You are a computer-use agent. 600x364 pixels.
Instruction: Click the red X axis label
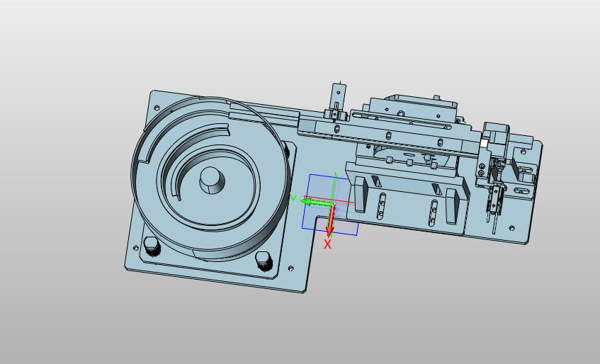click(327, 245)
